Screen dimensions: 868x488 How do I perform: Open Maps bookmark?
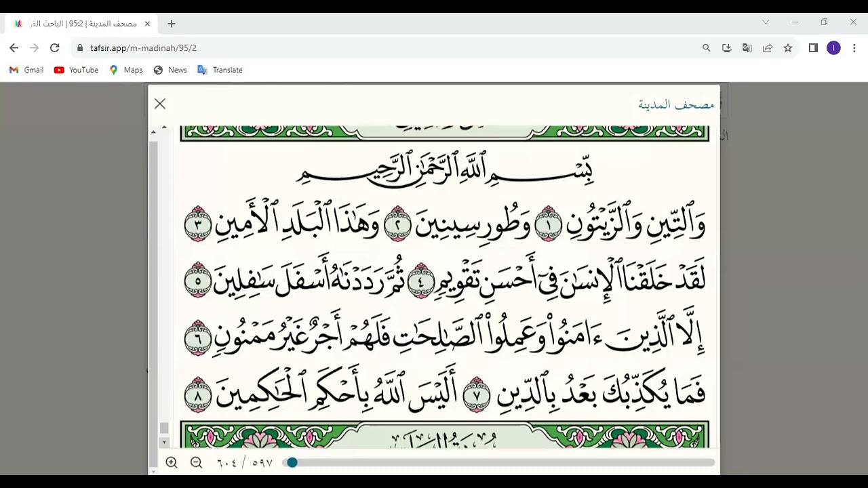pos(125,70)
